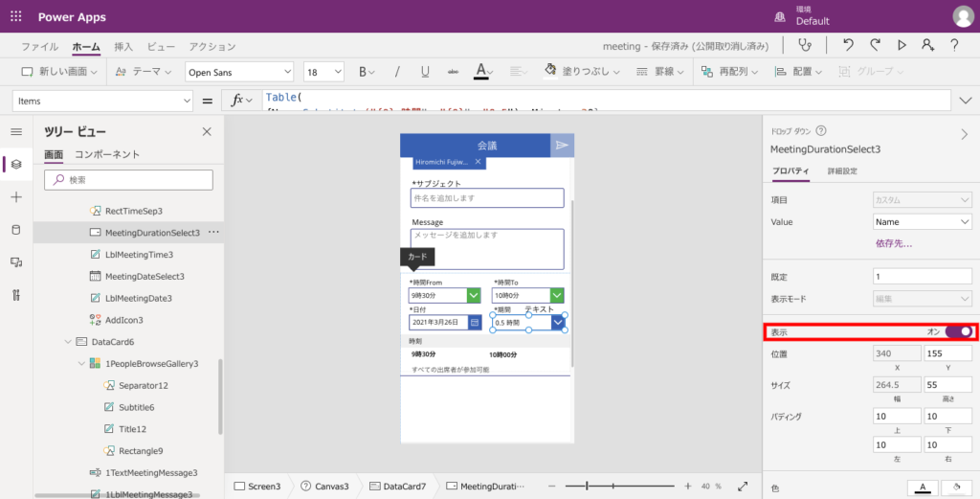Select the Tree view layers icon
This screenshot has width=980, height=499.
16,165
